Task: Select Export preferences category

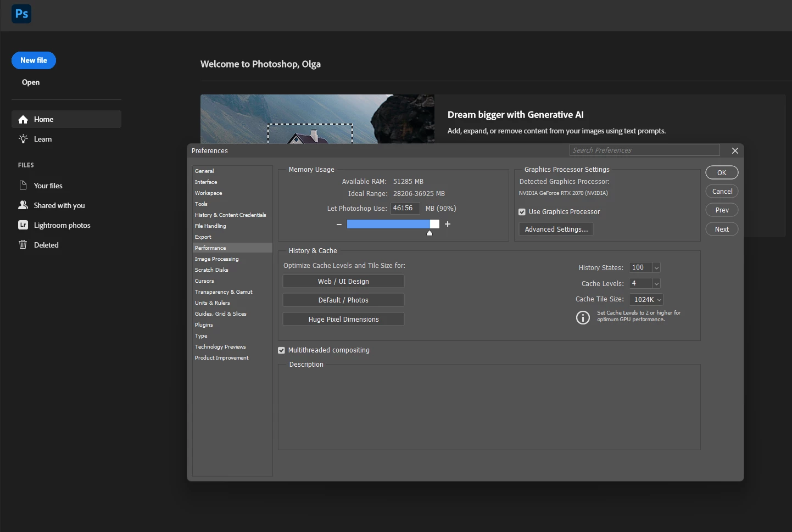Action: tap(232, 237)
